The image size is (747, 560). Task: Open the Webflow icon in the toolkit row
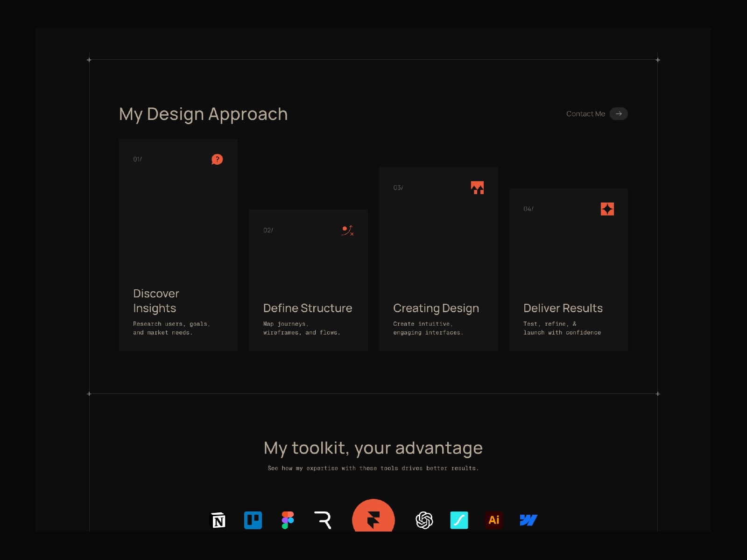[528, 520]
